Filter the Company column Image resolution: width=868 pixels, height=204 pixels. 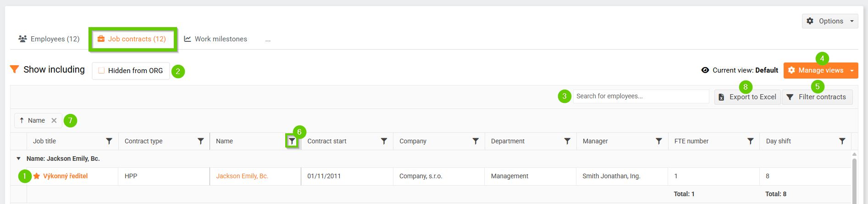click(x=475, y=141)
